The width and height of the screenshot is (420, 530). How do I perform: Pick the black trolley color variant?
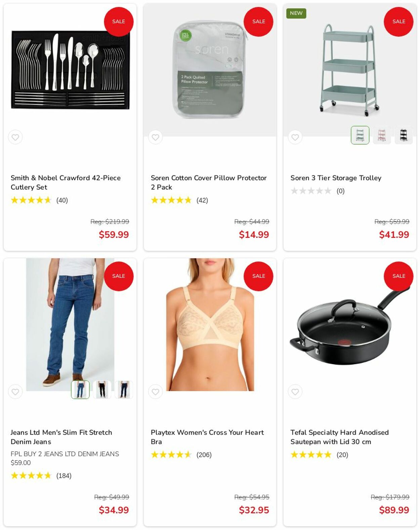coord(404,135)
